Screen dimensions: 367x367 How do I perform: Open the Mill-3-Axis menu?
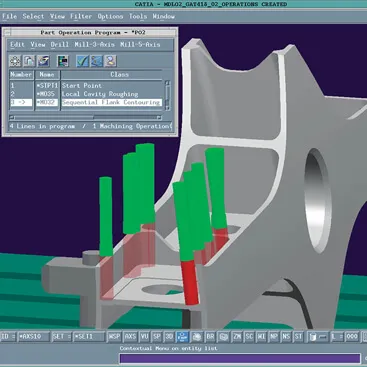point(94,44)
